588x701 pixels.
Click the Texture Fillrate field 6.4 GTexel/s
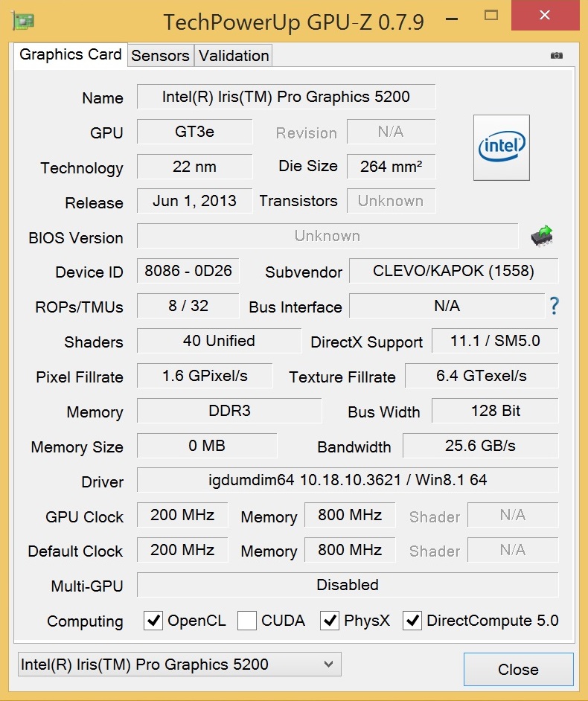[482, 376]
